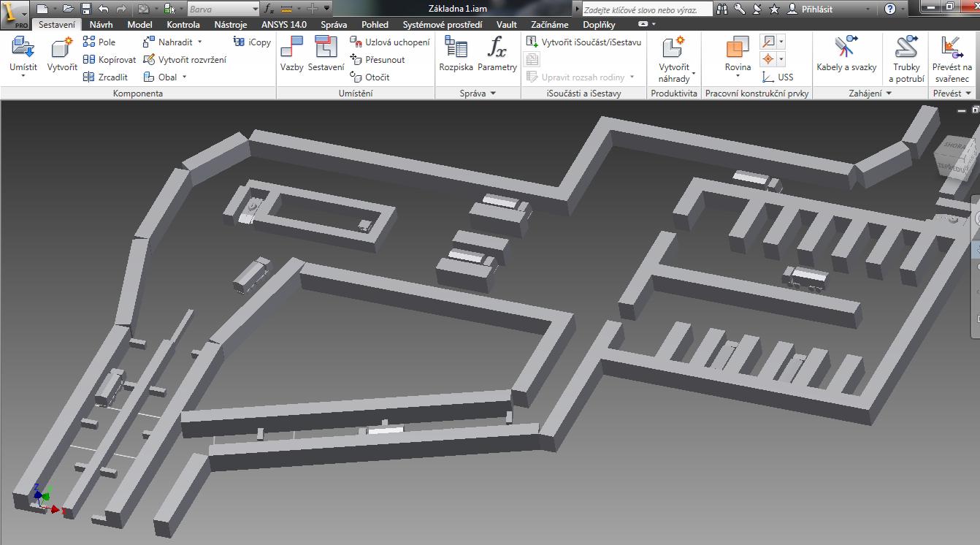Image resolution: width=980 pixels, height=545 pixels.
Task: Switch to the Návrh ribbon tab
Action: [102, 25]
